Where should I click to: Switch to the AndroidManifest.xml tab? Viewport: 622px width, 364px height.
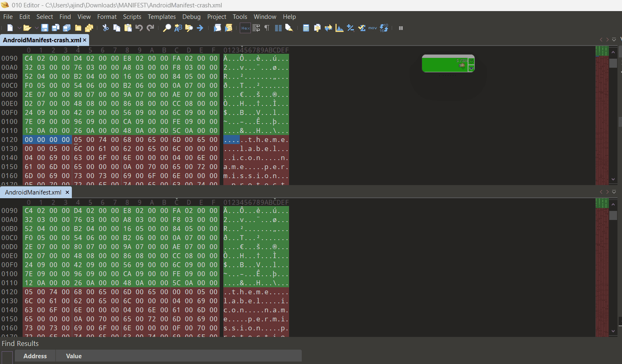pos(33,192)
